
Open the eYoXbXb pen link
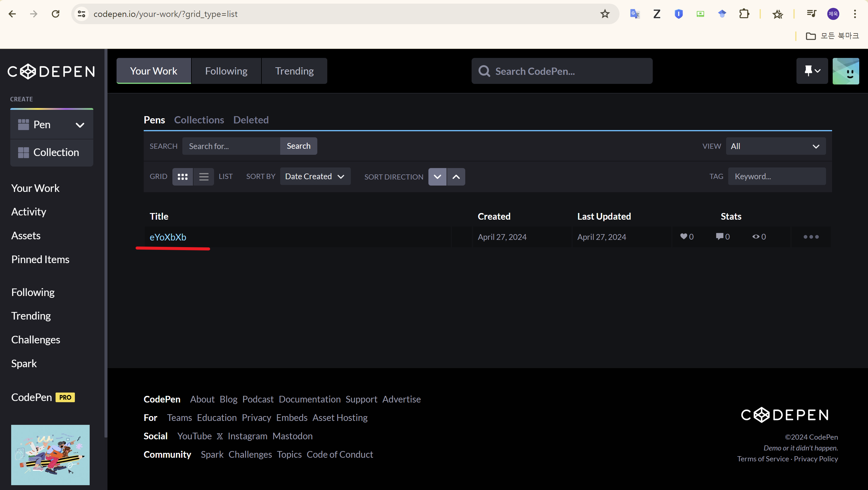point(168,237)
